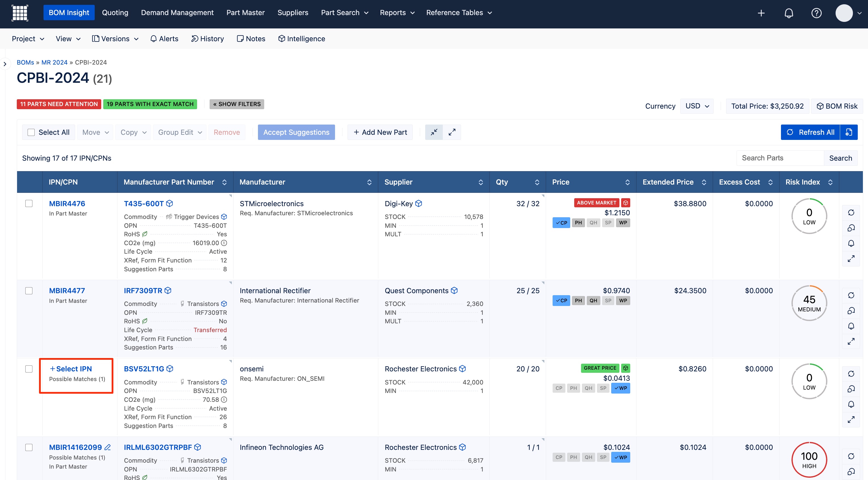Focus the Search Parts input field
Screen dimensions: 868x480
[780, 158]
